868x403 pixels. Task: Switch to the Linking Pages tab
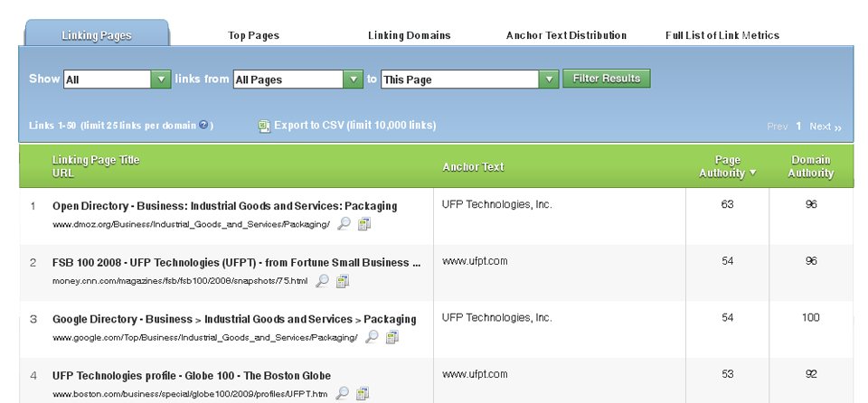coord(97,35)
